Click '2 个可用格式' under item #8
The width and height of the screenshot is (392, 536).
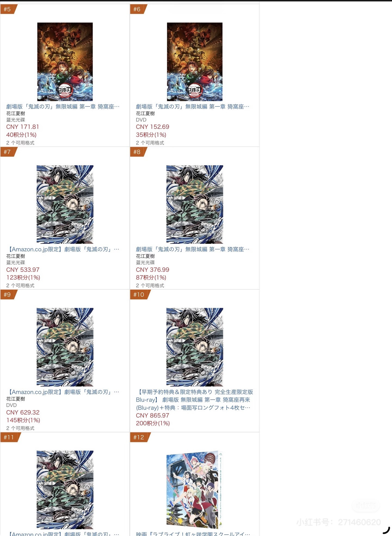150,285
